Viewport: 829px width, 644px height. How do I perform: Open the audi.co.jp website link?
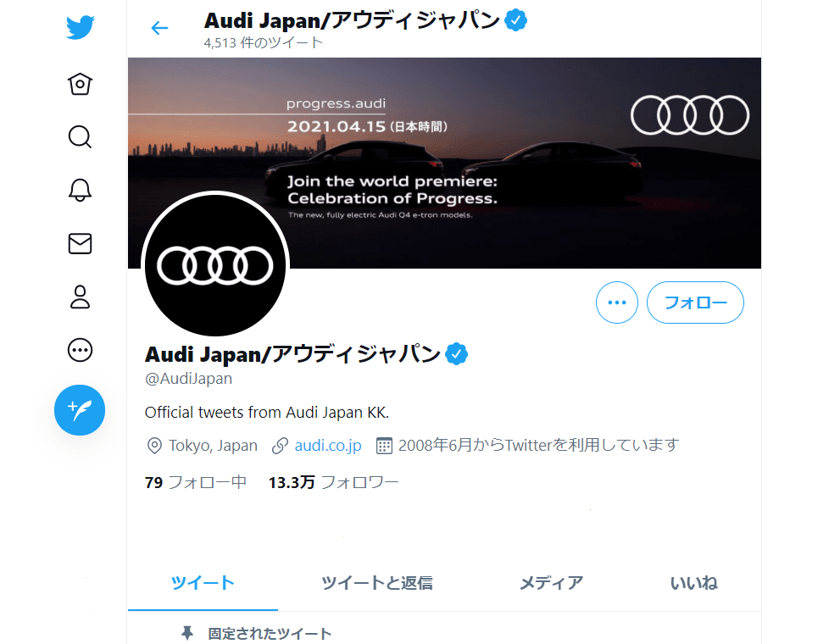pyautogui.click(x=328, y=445)
